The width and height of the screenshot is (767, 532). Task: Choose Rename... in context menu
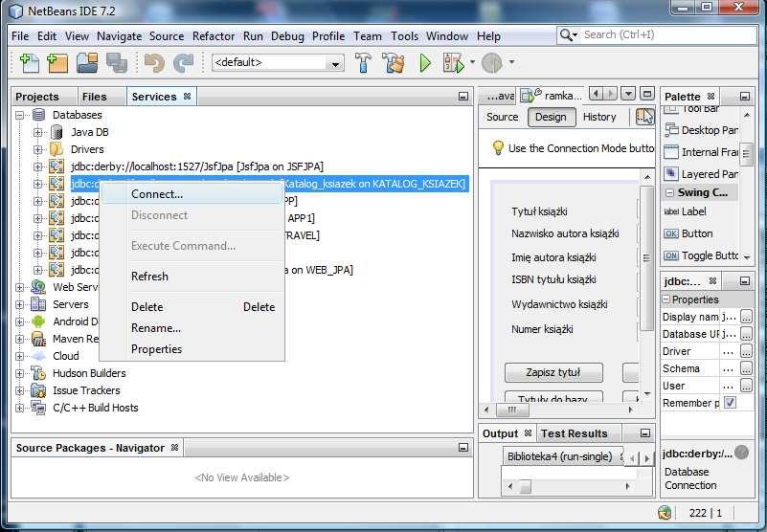coord(192,328)
